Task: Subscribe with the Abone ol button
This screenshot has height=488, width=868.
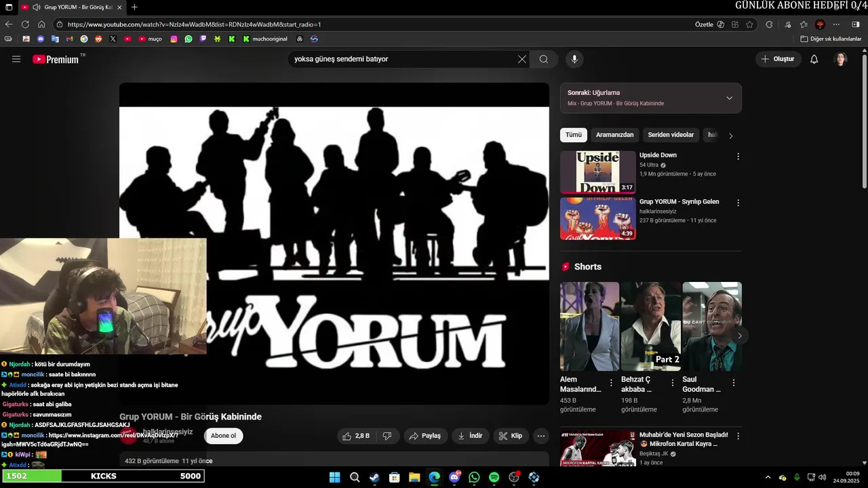Action: point(223,436)
